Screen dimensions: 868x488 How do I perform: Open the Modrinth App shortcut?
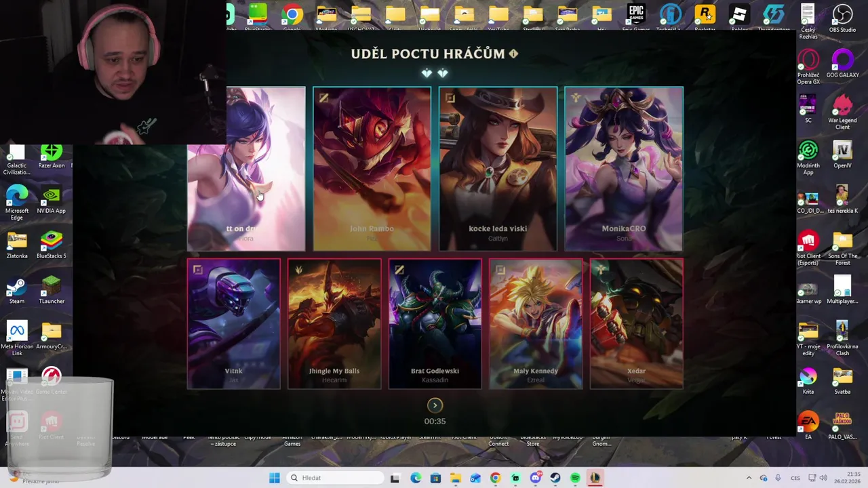(808, 158)
